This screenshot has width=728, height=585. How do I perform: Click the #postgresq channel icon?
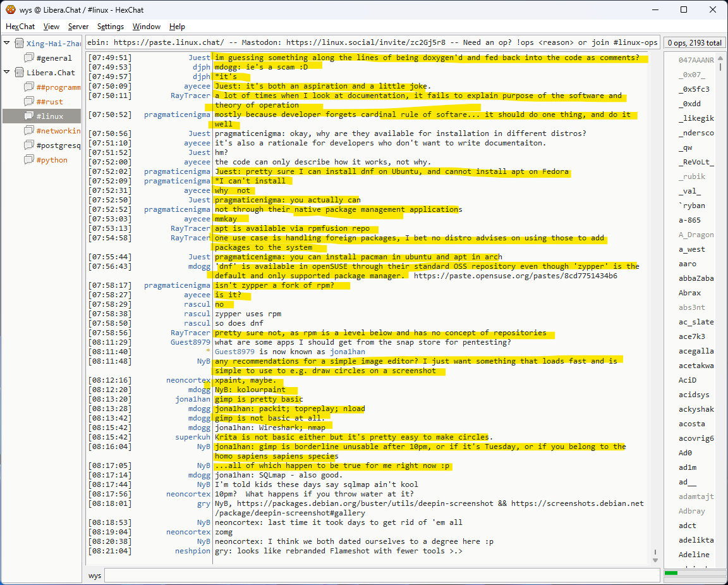click(29, 145)
